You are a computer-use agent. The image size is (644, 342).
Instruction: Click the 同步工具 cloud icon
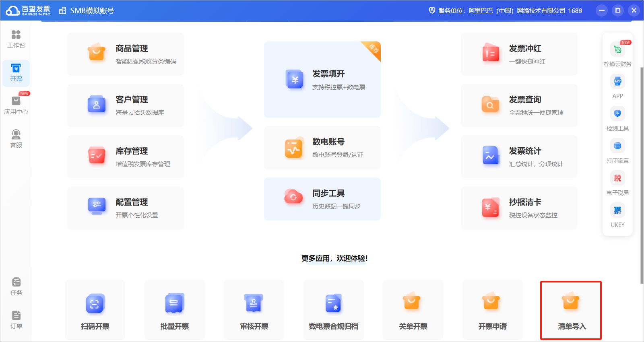pos(293,197)
